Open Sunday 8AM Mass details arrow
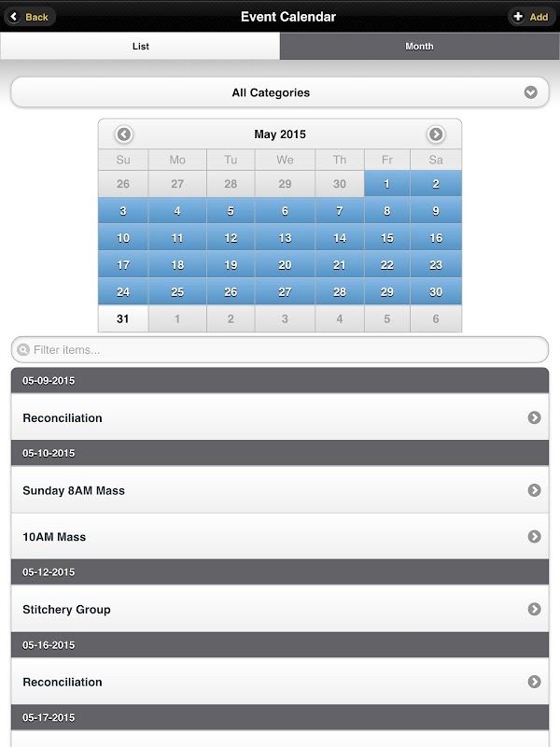The width and height of the screenshot is (560, 747). (x=534, y=490)
